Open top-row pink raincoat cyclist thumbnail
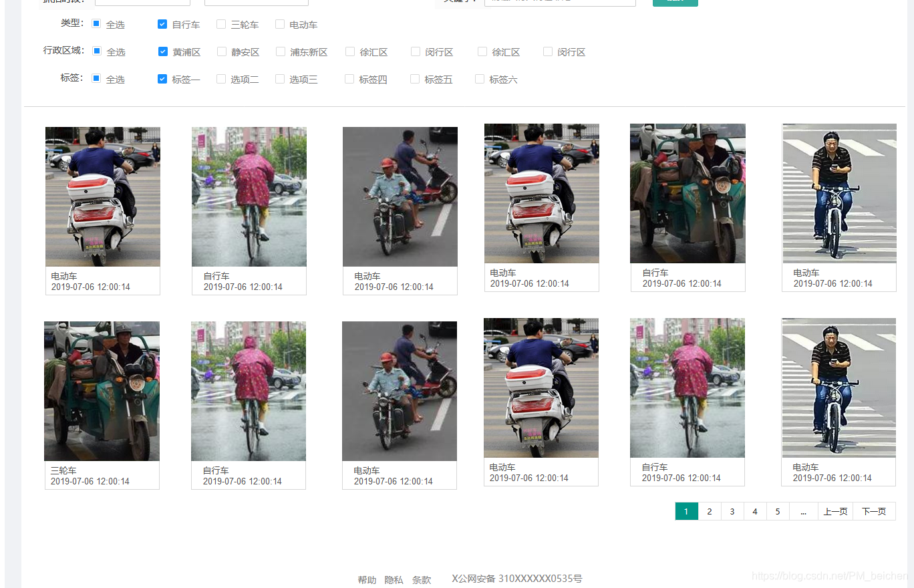 tap(249, 196)
